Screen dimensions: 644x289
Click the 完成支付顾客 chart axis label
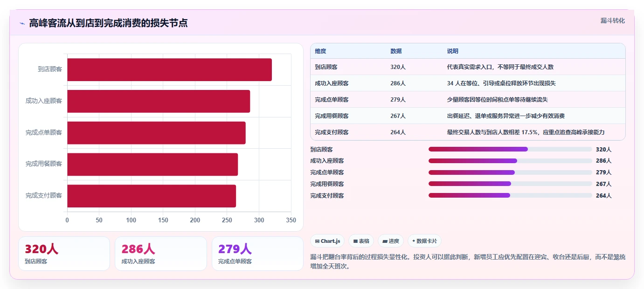coord(44,196)
